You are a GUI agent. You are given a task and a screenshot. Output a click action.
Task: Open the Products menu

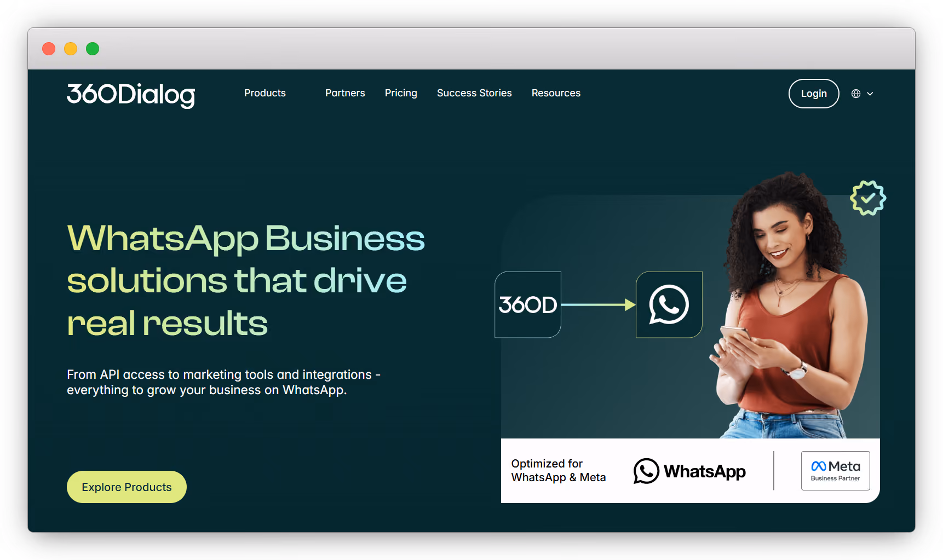[265, 93]
